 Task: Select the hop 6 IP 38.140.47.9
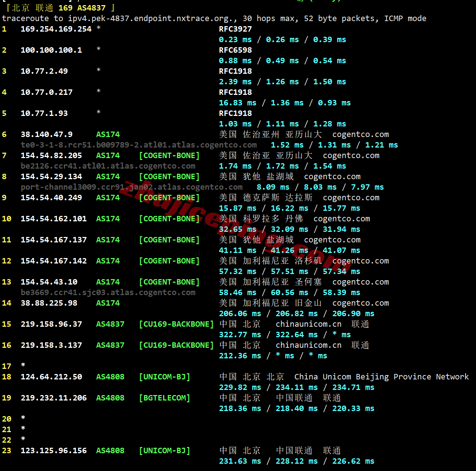46,134
